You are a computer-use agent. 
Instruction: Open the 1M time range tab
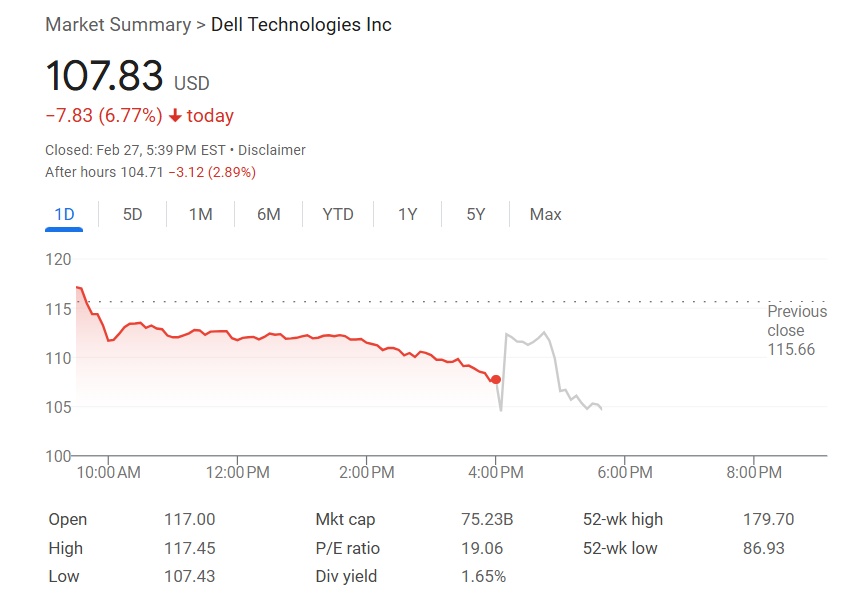[x=200, y=214]
